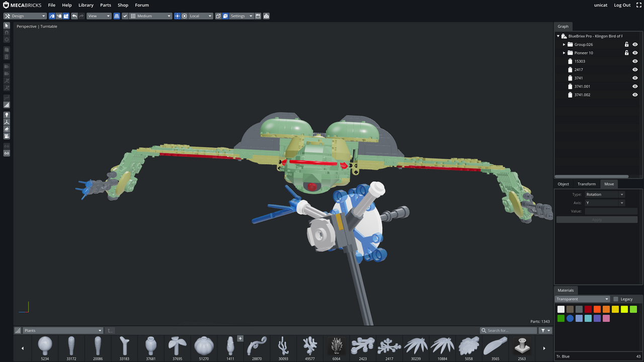Open the Plants category dropdown
This screenshot has width=644, height=362.
tap(63, 330)
